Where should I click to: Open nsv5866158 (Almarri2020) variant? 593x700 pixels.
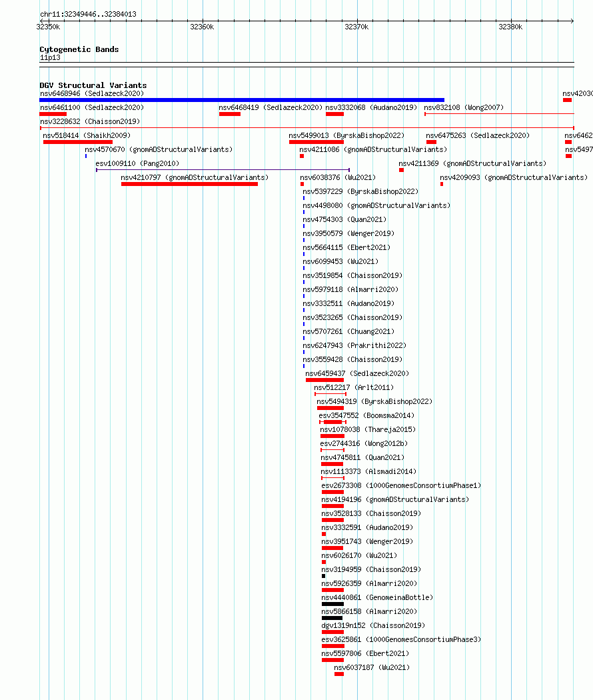(369, 611)
